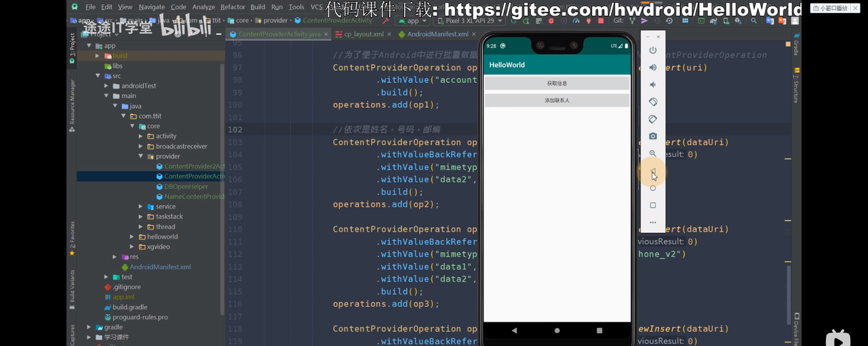
Task: Open the Gradle side panel tab
Action: [x=796, y=47]
